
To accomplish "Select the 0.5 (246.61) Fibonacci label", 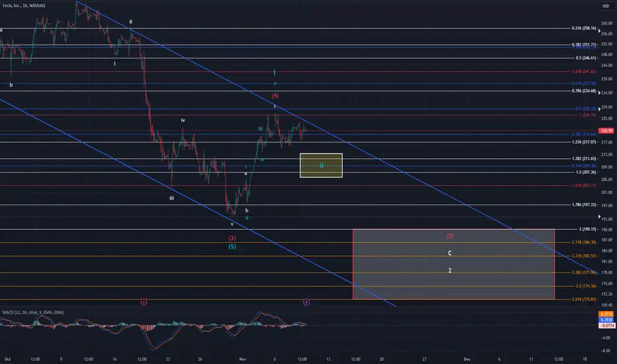I will [x=586, y=58].
